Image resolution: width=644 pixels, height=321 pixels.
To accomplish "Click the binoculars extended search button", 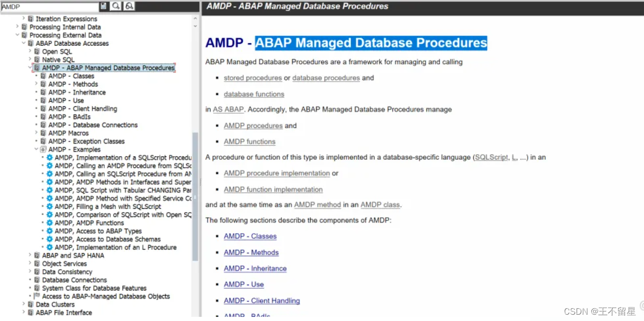I will pos(129,6).
